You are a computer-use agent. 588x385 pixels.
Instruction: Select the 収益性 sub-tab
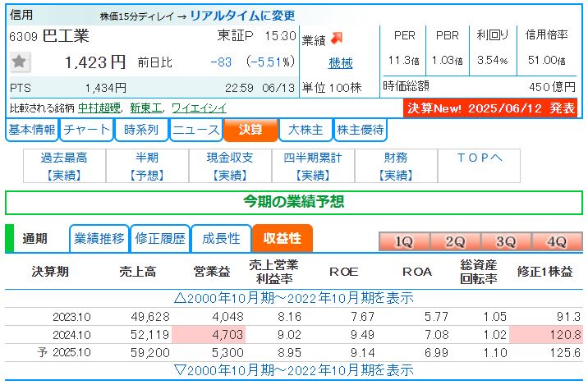point(283,238)
